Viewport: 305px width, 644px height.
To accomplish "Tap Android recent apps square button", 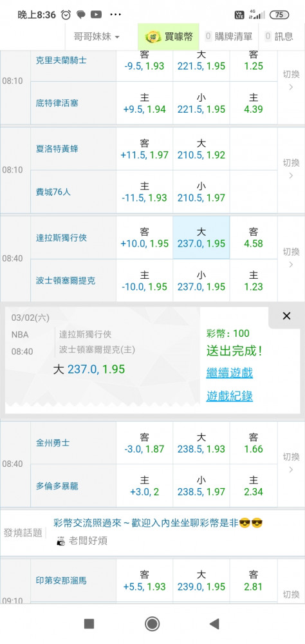I will coord(89,624).
